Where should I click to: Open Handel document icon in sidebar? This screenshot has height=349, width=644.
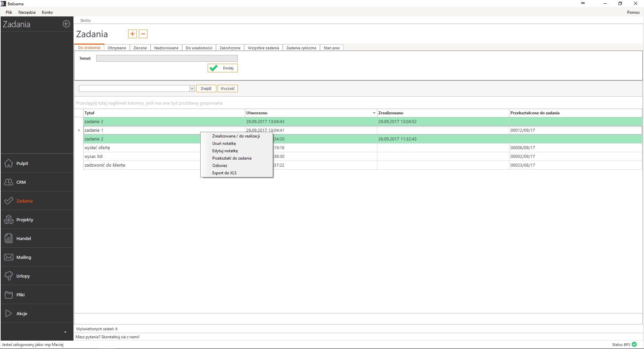click(x=9, y=238)
